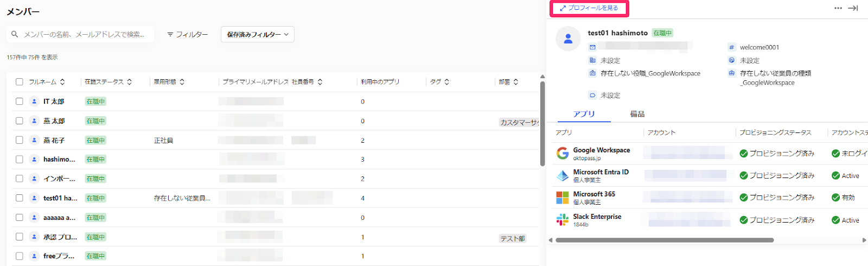Click the テスト部 department tag

[513, 238]
